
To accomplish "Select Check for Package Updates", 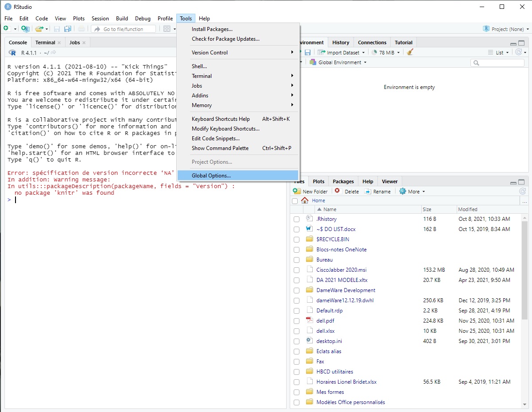I will (x=238, y=39).
